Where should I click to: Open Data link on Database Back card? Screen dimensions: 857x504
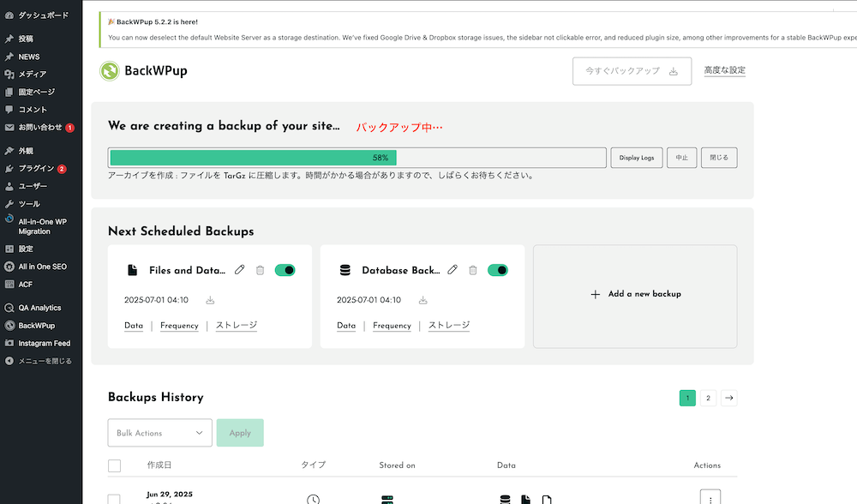(346, 326)
